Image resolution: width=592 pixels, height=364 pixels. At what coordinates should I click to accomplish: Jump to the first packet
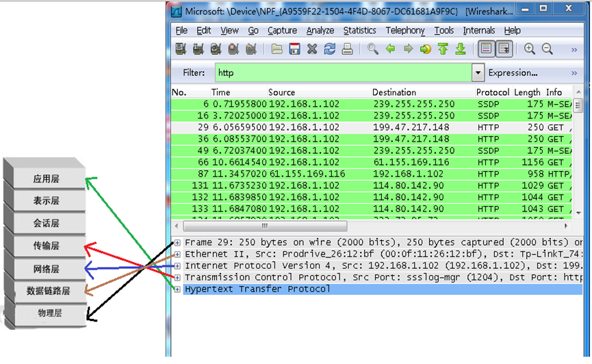[443, 49]
